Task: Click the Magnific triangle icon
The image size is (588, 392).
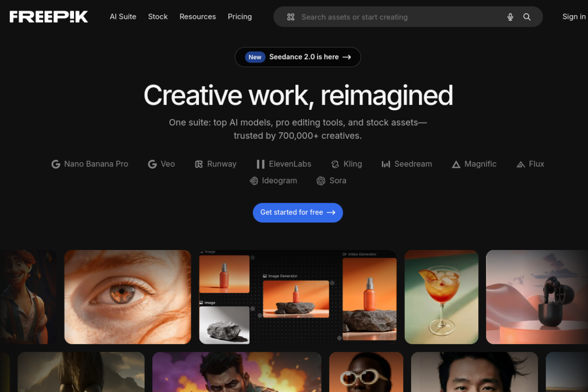Action: coord(456,164)
